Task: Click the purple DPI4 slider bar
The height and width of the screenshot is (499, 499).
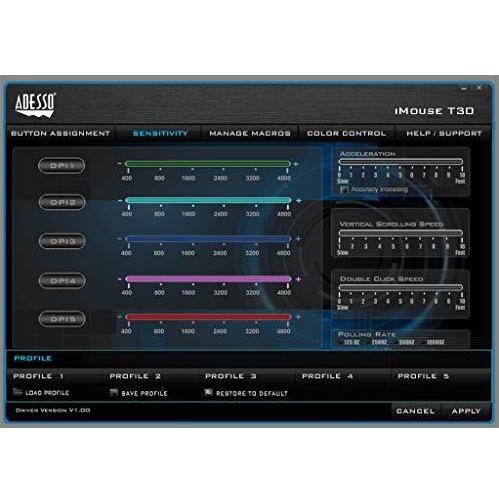Action: pos(208,279)
